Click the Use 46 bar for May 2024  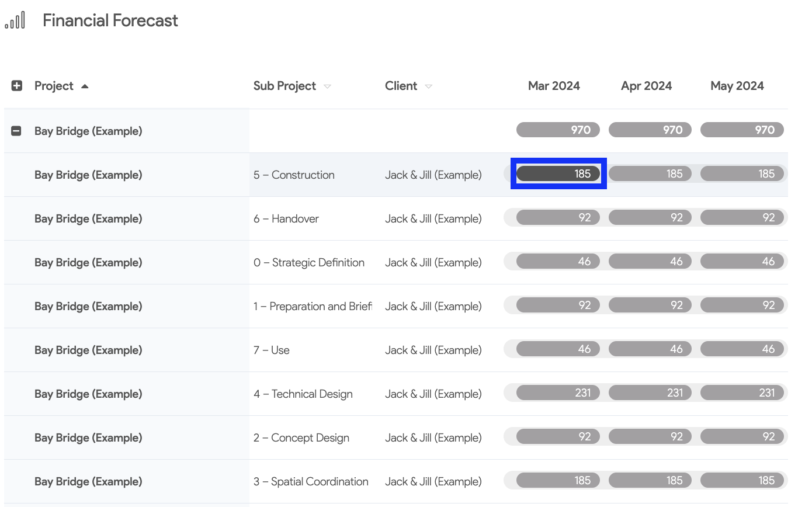pyautogui.click(x=742, y=349)
